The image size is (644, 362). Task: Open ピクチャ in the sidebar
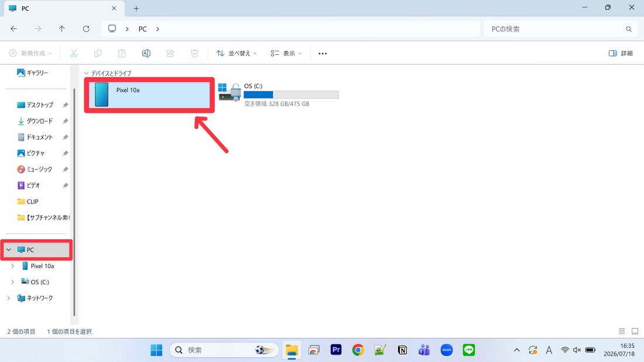tap(31, 153)
